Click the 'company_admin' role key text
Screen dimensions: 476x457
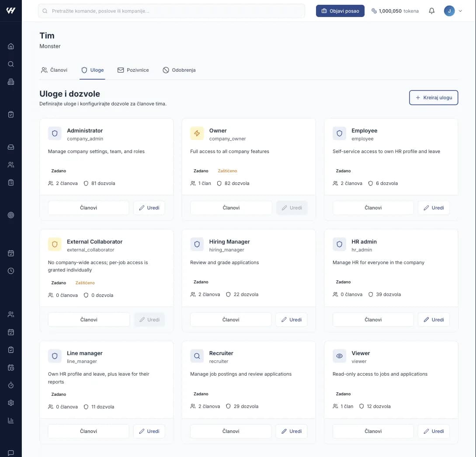(x=85, y=139)
